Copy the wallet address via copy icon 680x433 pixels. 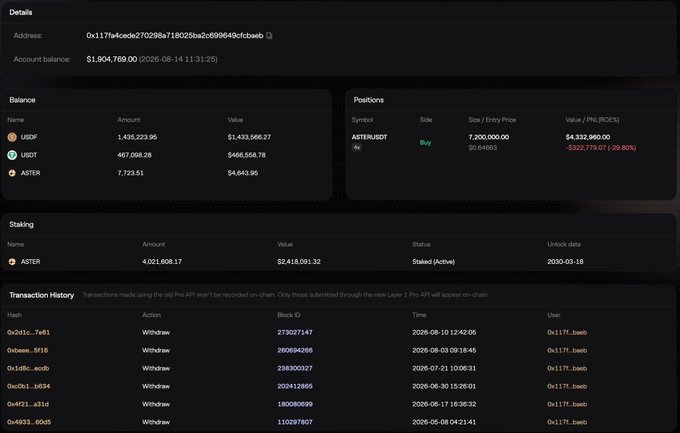tap(269, 36)
